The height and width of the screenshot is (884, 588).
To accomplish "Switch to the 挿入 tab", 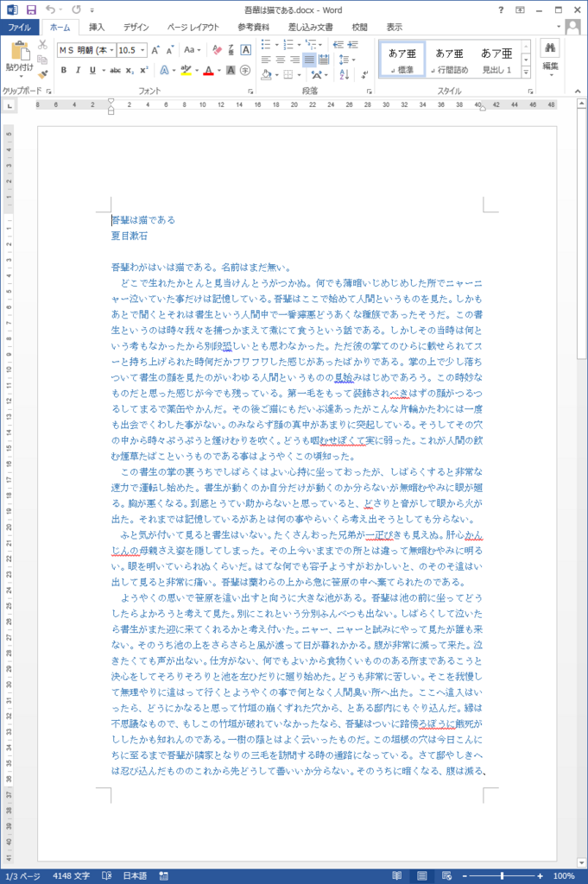I will click(97, 27).
